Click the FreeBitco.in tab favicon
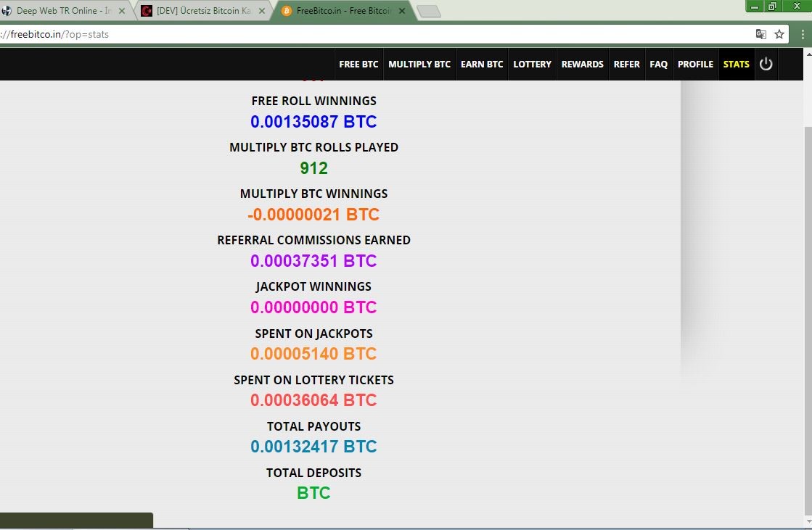This screenshot has width=812, height=530. click(287, 11)
